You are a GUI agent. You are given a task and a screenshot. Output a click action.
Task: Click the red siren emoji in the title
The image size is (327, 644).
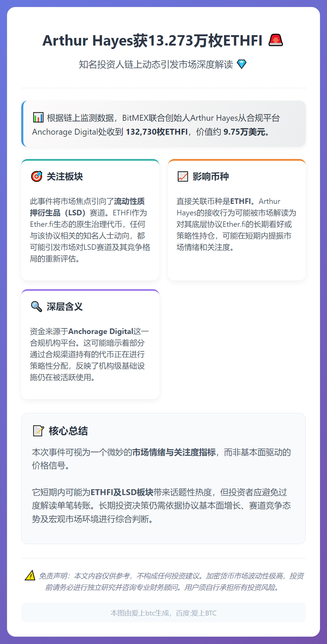[276, 40]
